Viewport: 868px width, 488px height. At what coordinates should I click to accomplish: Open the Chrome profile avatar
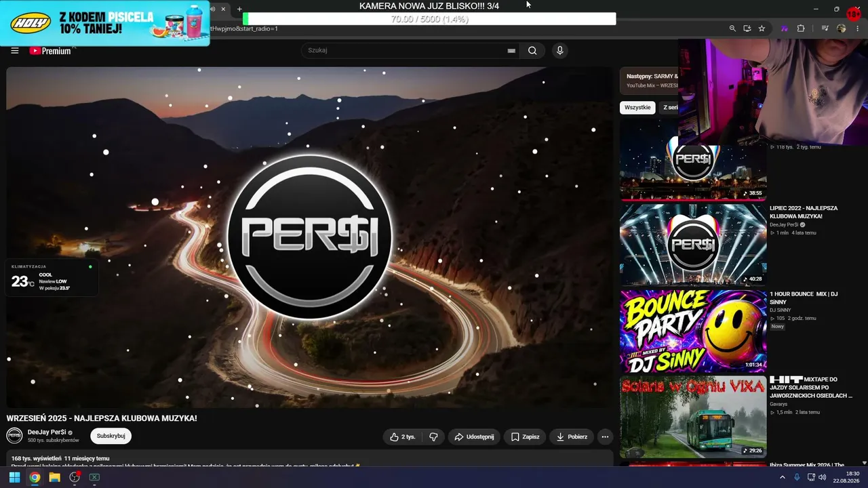[842, 28]
